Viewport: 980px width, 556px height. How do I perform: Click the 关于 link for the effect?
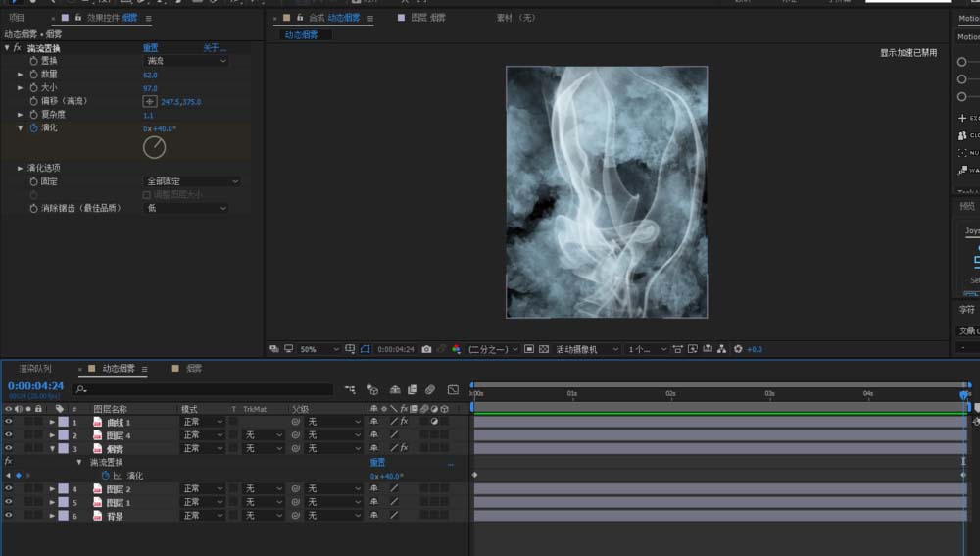(x=214, y=48)
